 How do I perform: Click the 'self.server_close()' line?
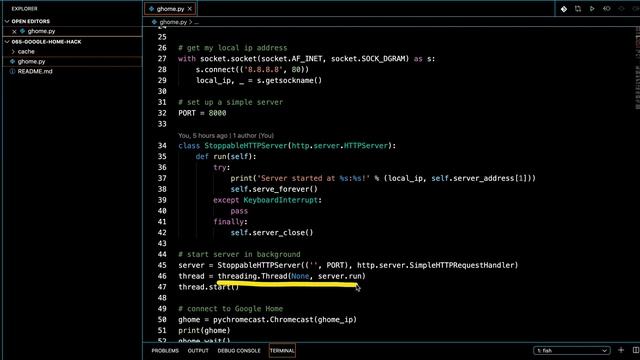272,233
